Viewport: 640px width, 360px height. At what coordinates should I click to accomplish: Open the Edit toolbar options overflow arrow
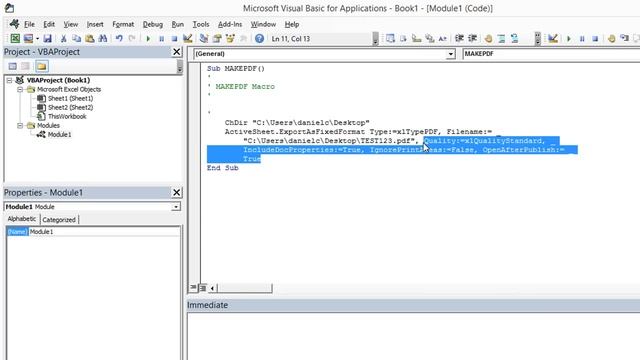[x=538, y=39]
